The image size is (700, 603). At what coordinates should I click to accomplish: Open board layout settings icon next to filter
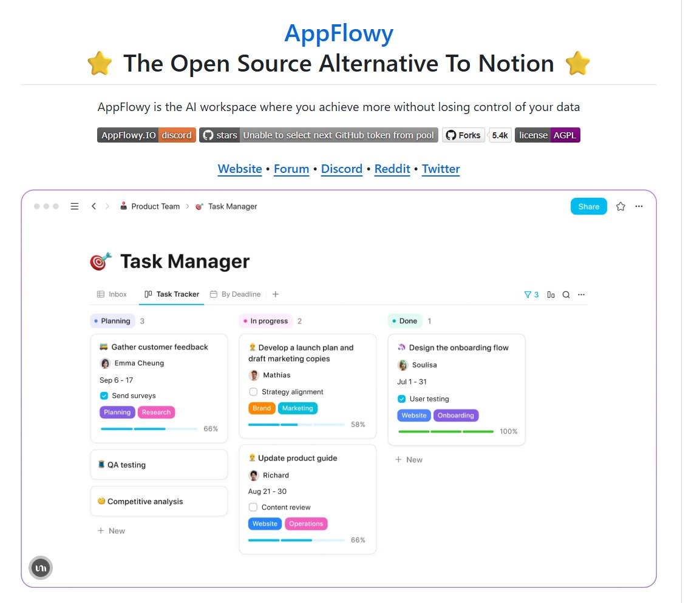coord(551,294)
